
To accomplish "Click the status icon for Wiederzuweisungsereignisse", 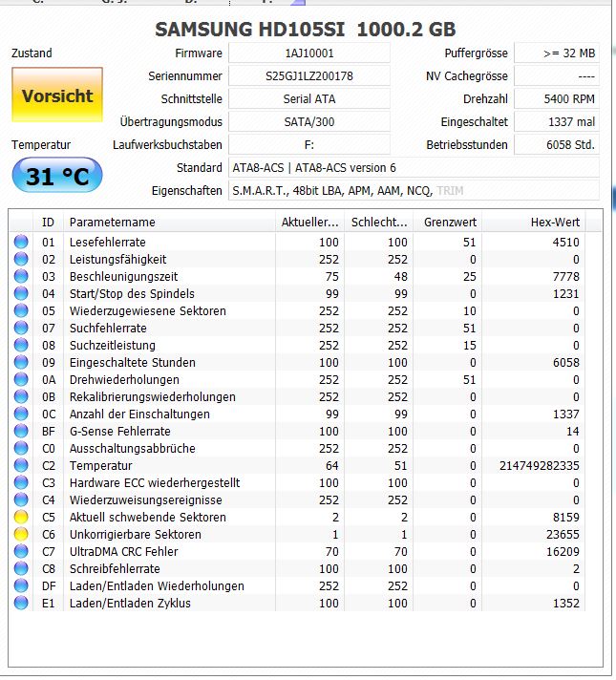I will click(x=21, y=499).
